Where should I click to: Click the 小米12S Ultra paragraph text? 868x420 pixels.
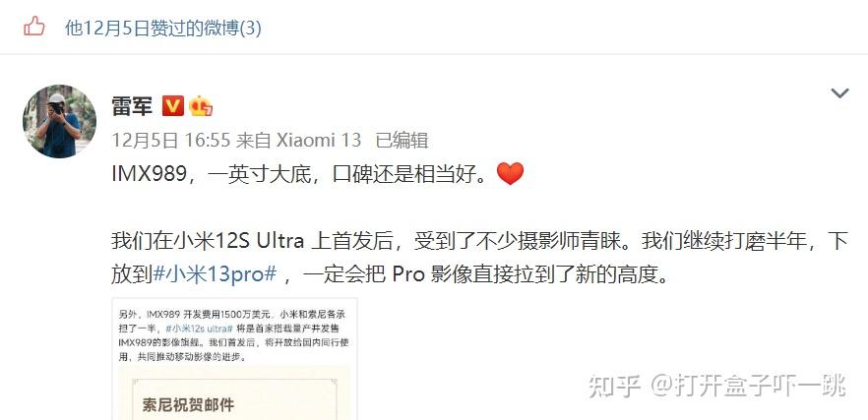click(x=479, y=258)
